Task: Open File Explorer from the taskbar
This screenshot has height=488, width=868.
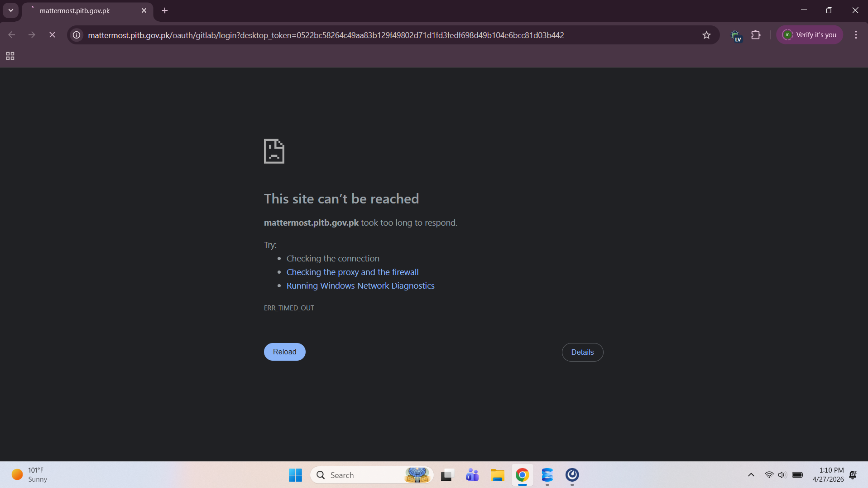Action: pos(497,475)
